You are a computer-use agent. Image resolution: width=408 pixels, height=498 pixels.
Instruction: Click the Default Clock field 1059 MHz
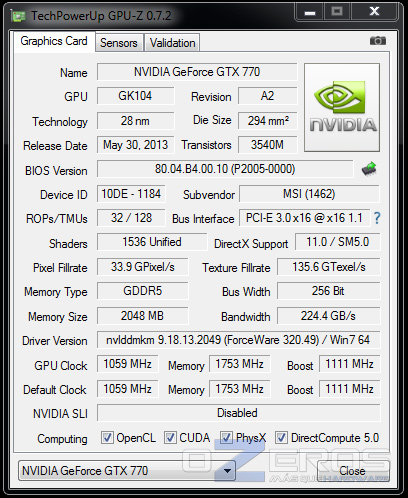point(128,389)
